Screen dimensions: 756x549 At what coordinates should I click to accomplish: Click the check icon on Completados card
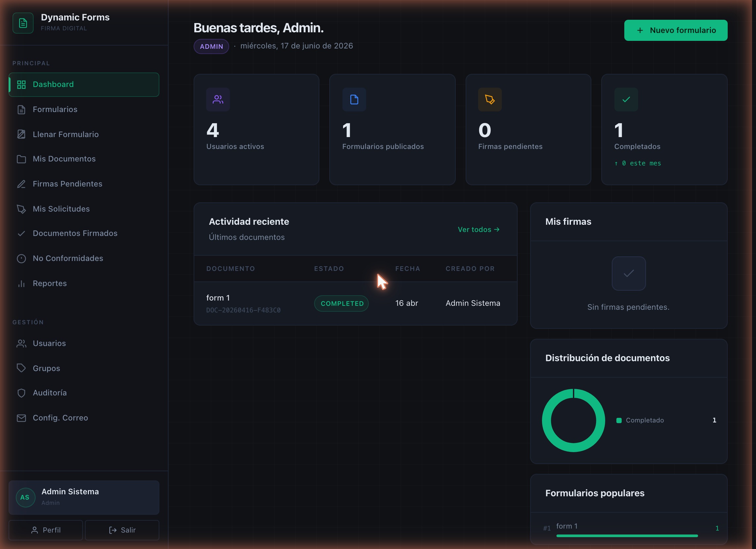point(626,100)
